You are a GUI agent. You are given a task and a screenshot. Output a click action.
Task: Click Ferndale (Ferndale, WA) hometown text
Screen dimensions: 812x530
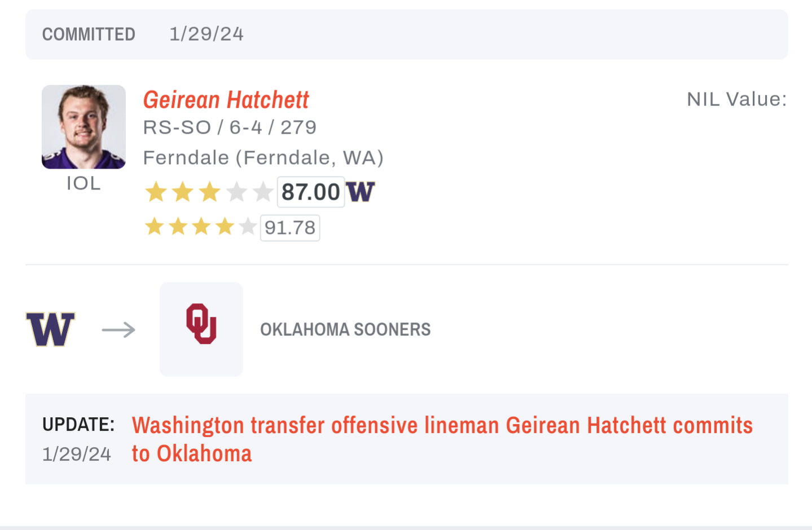[263, 158]
